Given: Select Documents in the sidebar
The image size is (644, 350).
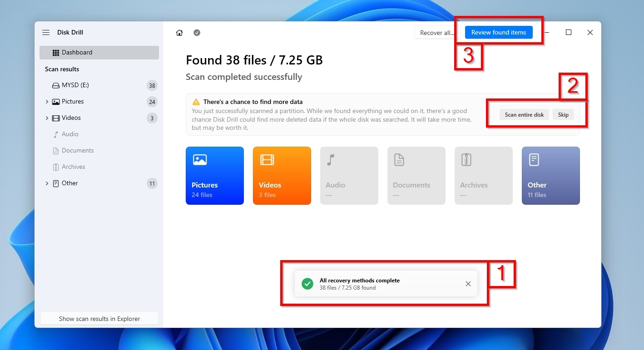Looking at the screenshot, I should pyautogui.click(x=78, y=151).
